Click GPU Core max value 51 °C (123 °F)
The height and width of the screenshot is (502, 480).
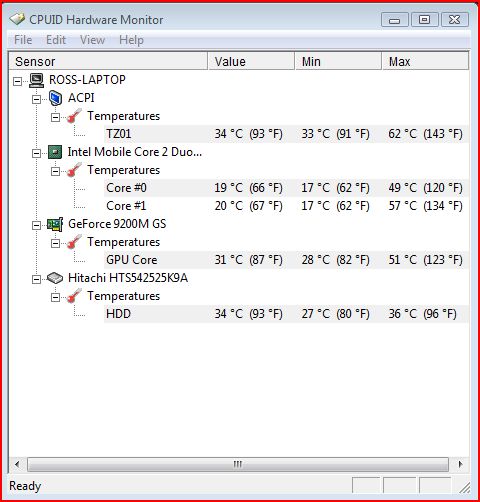click(425, 260)
